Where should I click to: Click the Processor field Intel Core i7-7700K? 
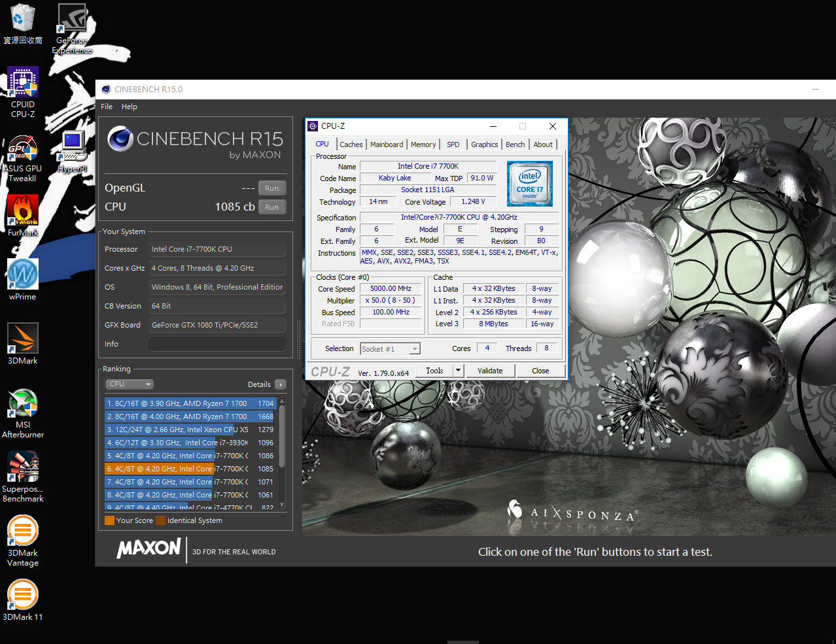(x=217, y=249)
